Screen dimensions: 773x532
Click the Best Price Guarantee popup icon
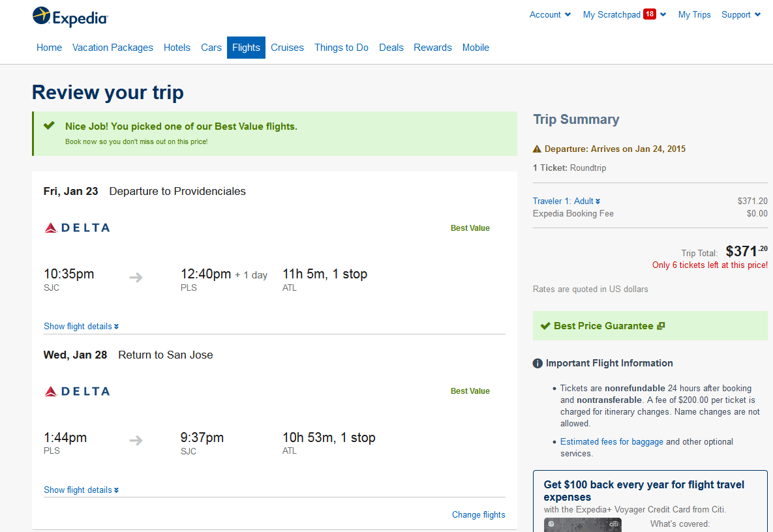coord(661,326)
